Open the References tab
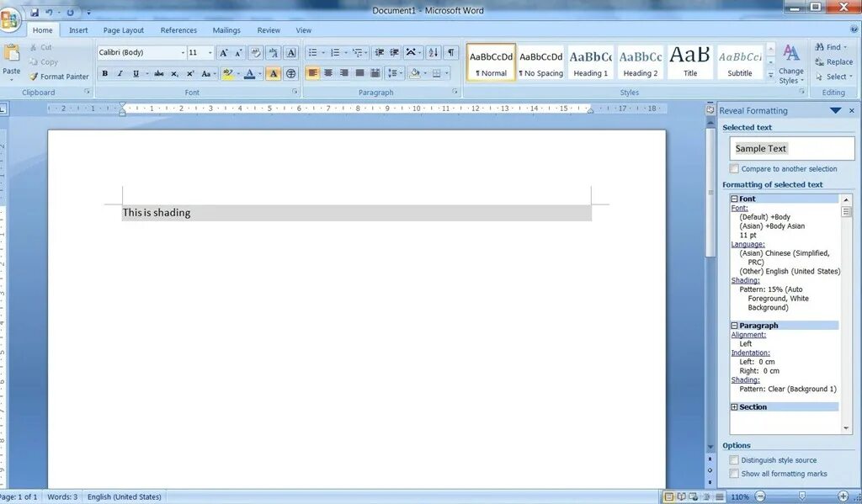862x504 pixels. [178, 30]
